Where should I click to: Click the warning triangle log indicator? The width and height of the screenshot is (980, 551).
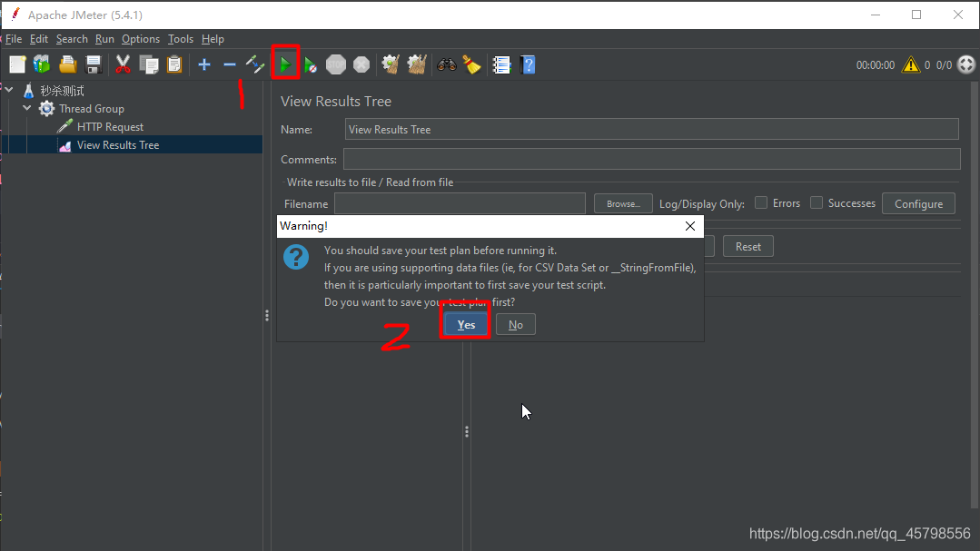tap(911, 64)
